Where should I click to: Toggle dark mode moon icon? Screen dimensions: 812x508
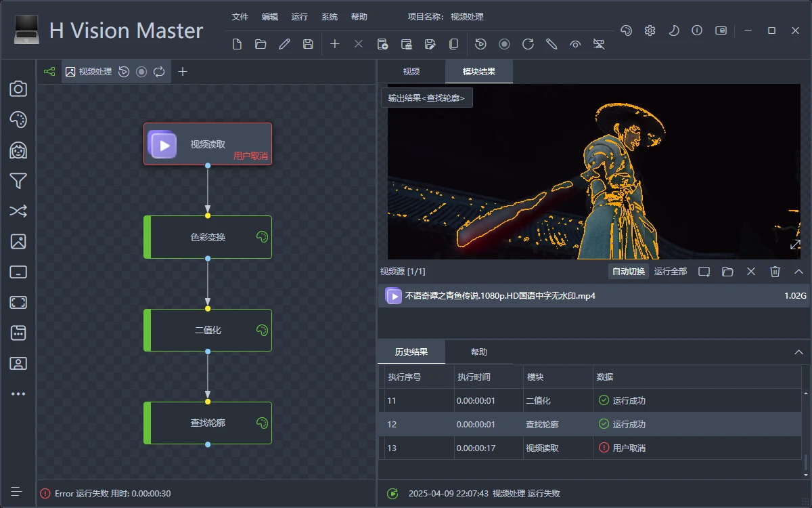[x=674, y=30]
